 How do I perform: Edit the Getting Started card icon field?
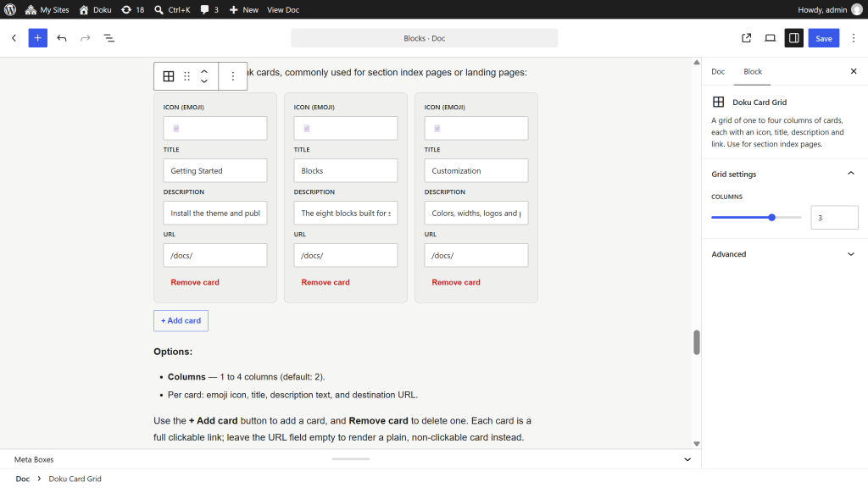[215, 129]
